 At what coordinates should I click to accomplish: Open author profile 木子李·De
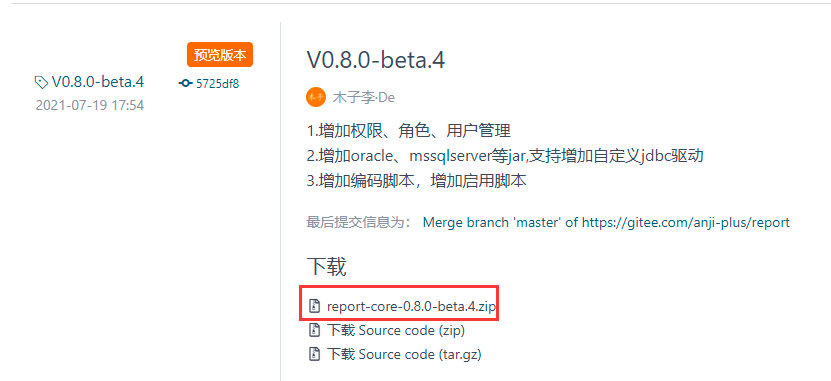coord(364,98)
